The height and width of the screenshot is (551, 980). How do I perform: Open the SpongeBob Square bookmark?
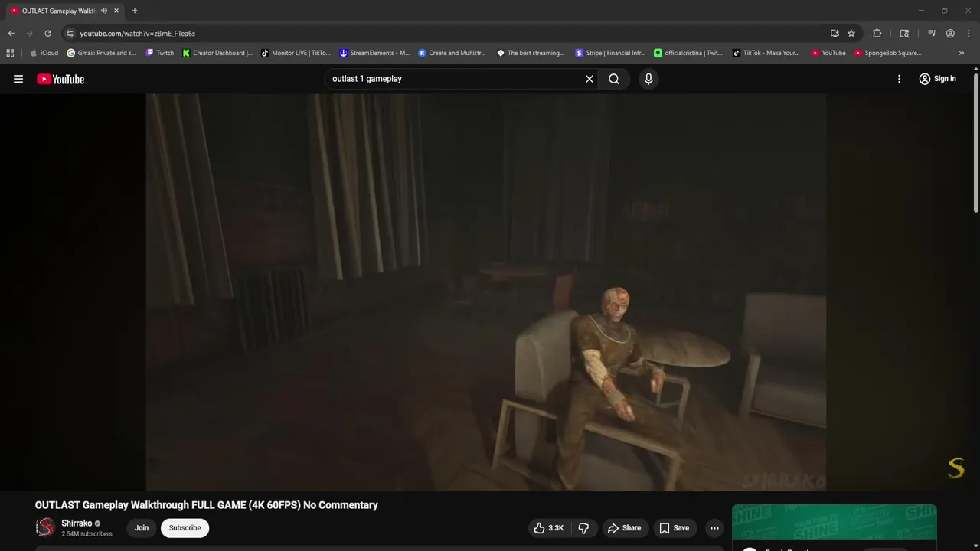click(888, 53)
